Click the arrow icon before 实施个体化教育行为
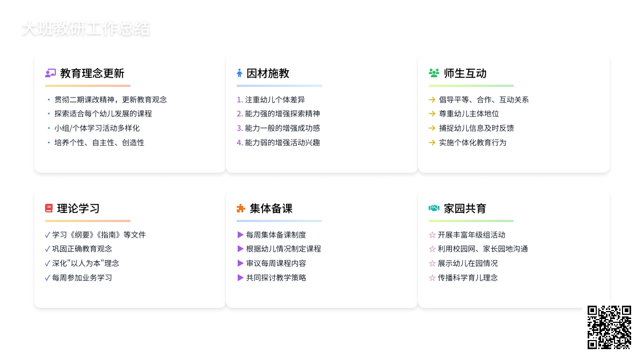Screen dimensions: 644x362 click(432, 143)
